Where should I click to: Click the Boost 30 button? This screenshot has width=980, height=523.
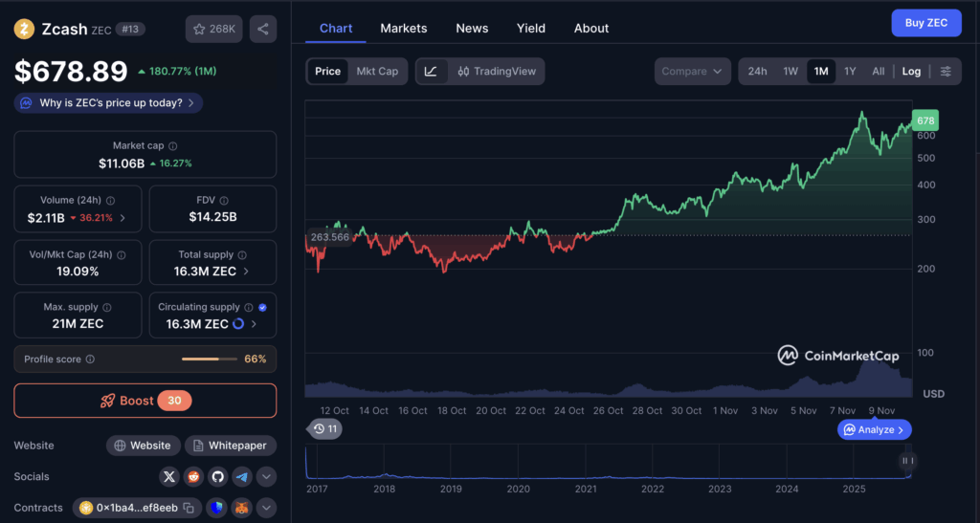145,401
